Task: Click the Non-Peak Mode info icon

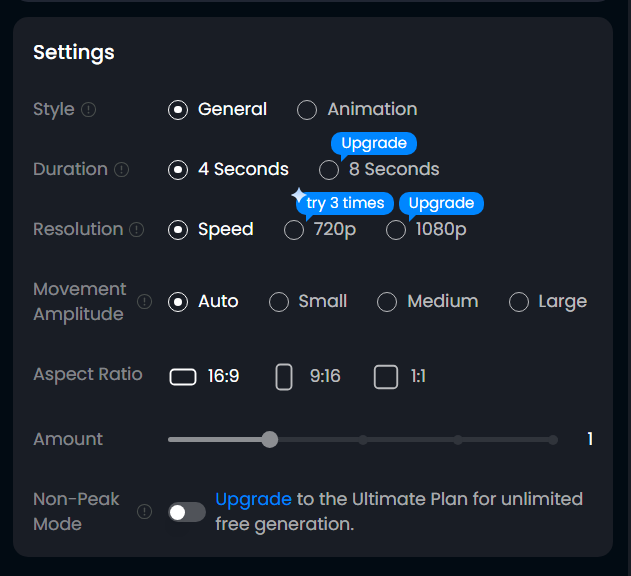Action: tap(145, 512)
